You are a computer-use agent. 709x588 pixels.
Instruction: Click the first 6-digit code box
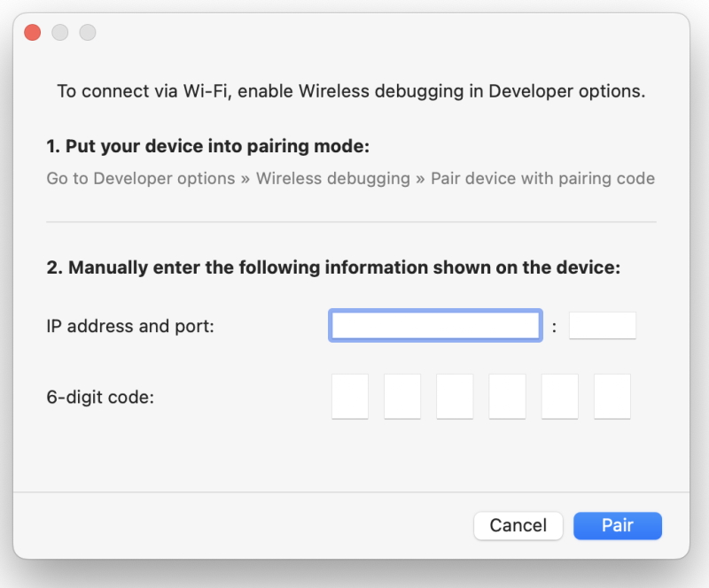(x=350, y=397)
